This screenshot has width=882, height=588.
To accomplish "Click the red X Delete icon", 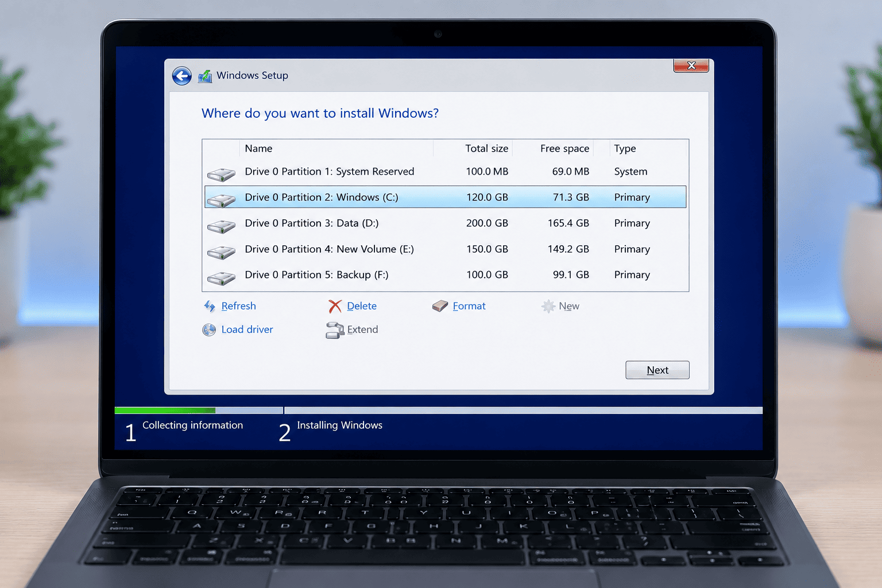I will pos(335,306).
